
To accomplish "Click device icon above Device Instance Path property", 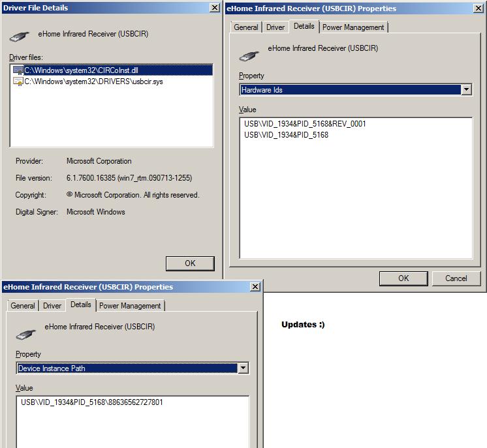I will (x=25, y=331).
